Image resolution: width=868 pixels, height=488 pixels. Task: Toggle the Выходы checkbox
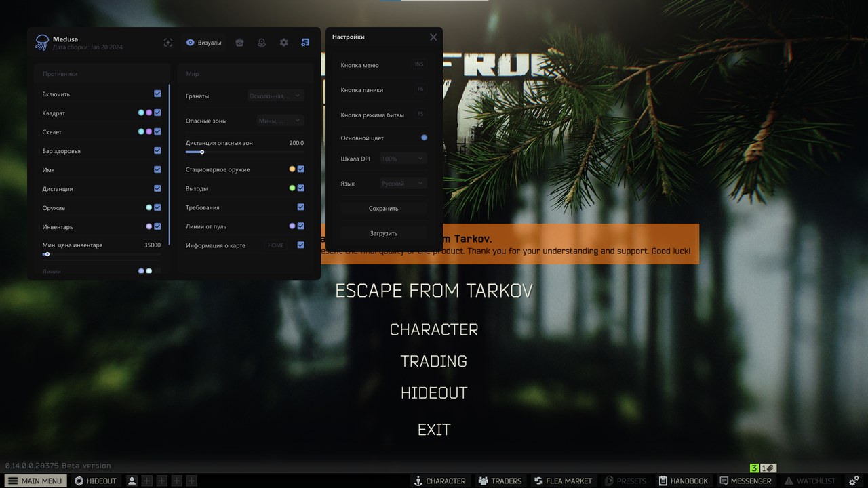click(x=300, y=188)
